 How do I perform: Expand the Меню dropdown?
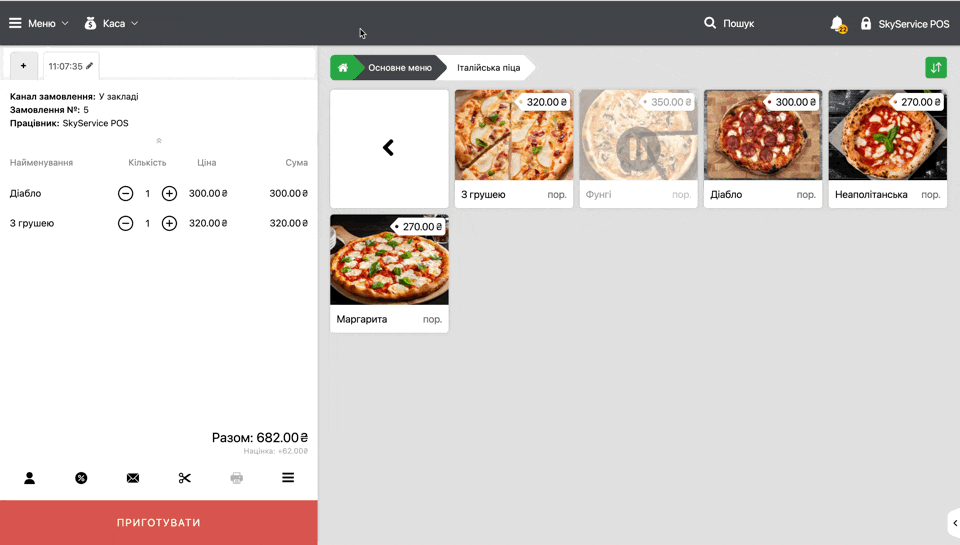coord(39,23)
